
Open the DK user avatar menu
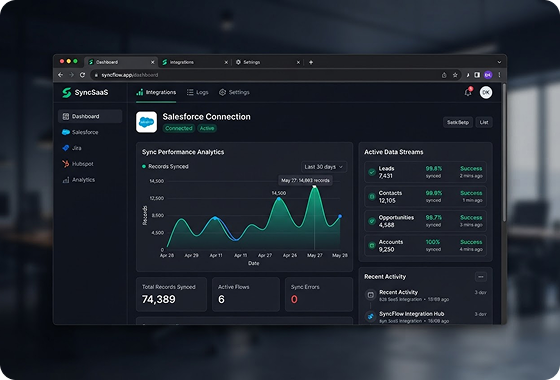point(486,92)
